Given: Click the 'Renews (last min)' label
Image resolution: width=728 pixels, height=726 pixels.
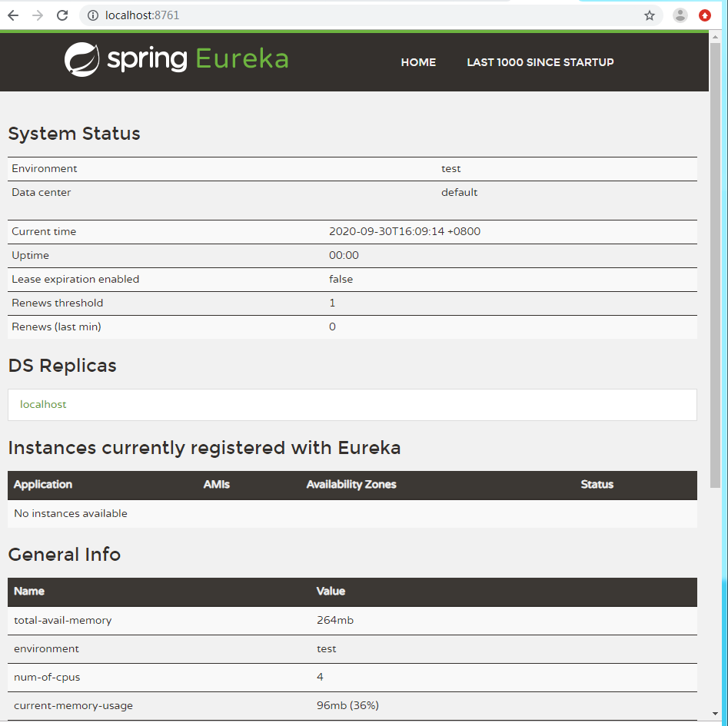Looking at the screenshot, I should pos(56,327).
